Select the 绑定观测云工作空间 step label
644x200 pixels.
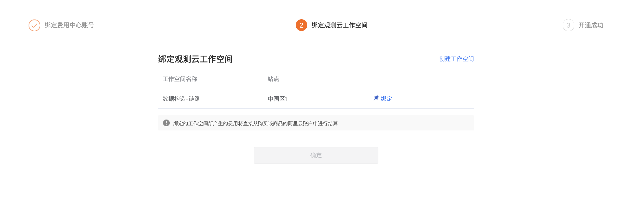coord(339,25)
